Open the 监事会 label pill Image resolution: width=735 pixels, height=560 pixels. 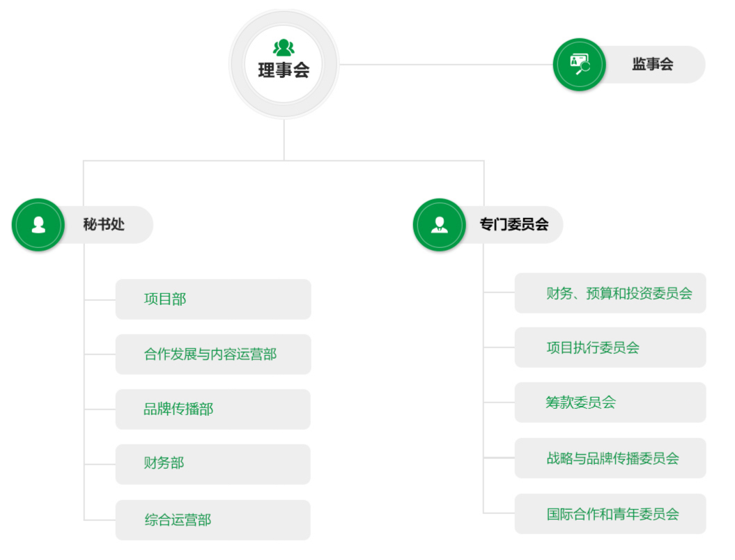click(x=653, y=65)
